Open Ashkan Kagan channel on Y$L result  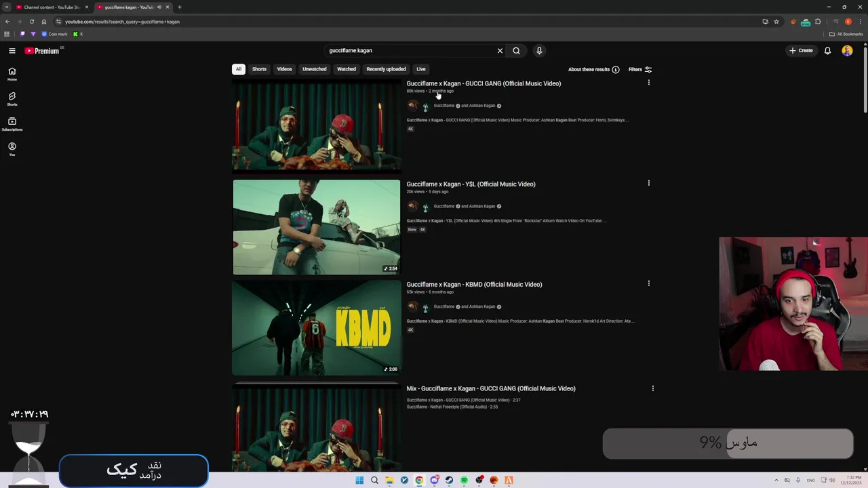(481, 206)
